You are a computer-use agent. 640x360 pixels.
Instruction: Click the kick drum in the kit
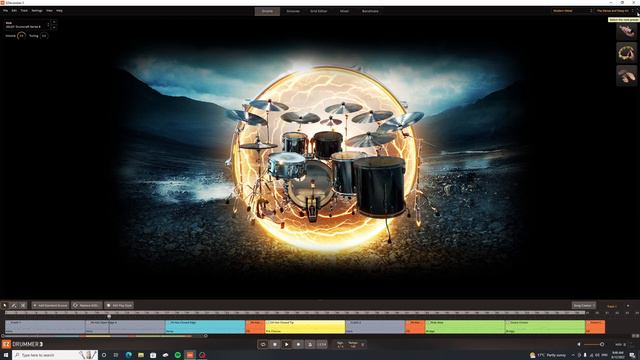pos(311,184)
